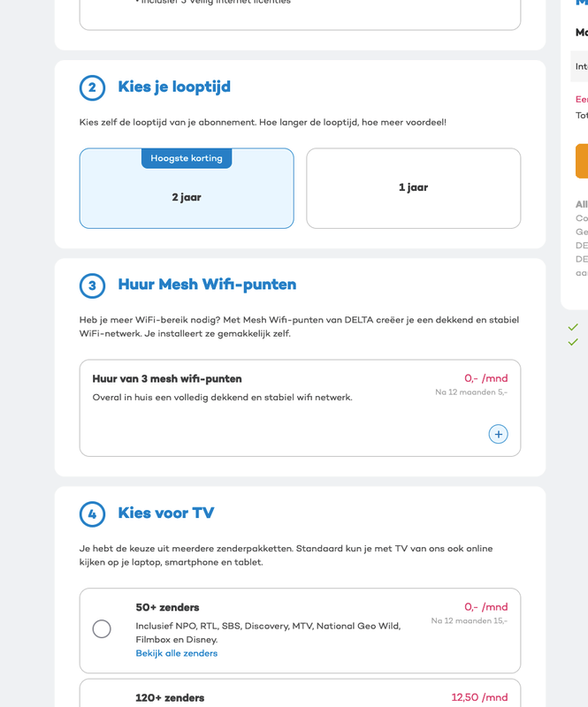Click the Kies je looptijd heading
This screenshot has height=707, width=588.
(x=174, y=87)
